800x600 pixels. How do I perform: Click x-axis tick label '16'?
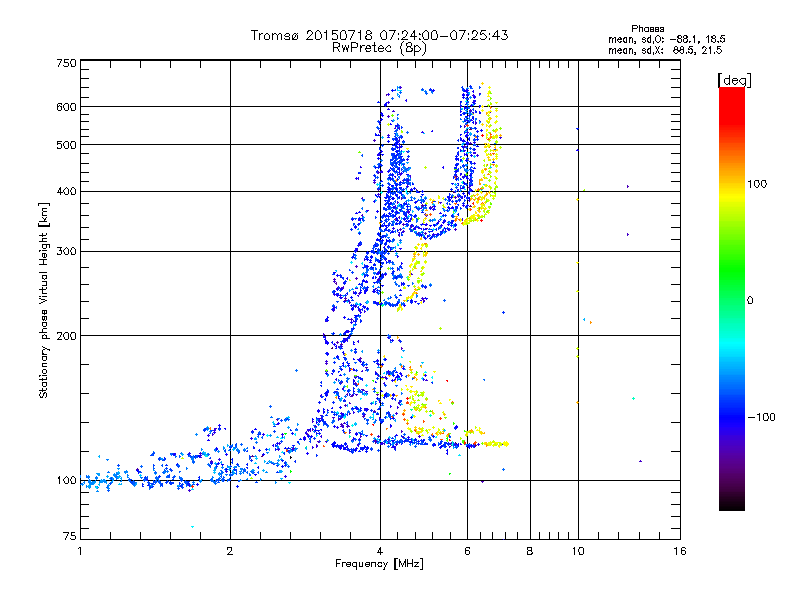[680, 551]
